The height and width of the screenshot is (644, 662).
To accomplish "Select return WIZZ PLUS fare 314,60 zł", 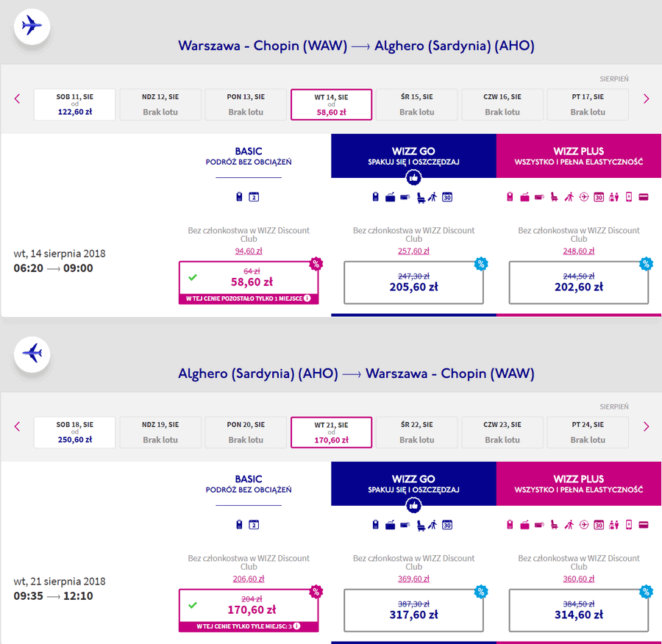I will pyautogui.click(x=579, y=611).
